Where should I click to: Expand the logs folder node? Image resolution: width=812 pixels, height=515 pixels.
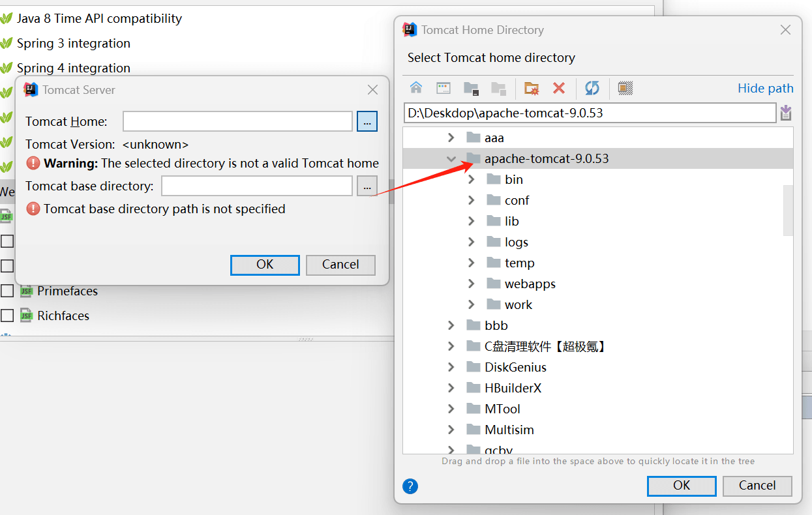472,242
